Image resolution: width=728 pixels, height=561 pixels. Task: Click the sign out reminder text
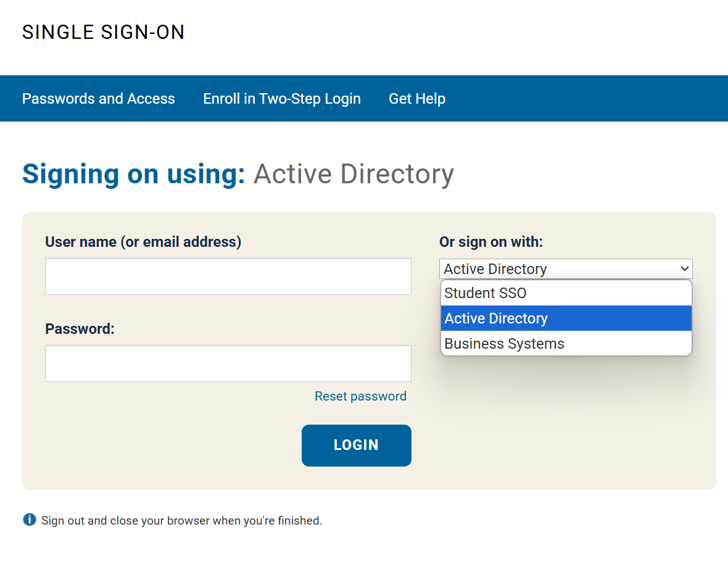point(181,520)
